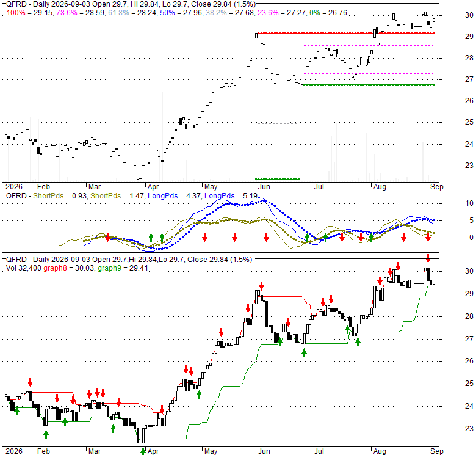Click red arrow above September peak in bottom chart
476x455 pixels.
[428, 258]
